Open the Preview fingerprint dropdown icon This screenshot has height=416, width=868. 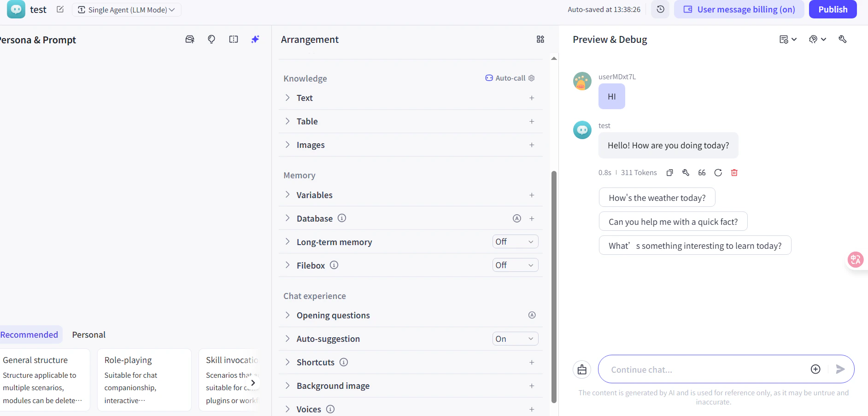pos(817,39)
